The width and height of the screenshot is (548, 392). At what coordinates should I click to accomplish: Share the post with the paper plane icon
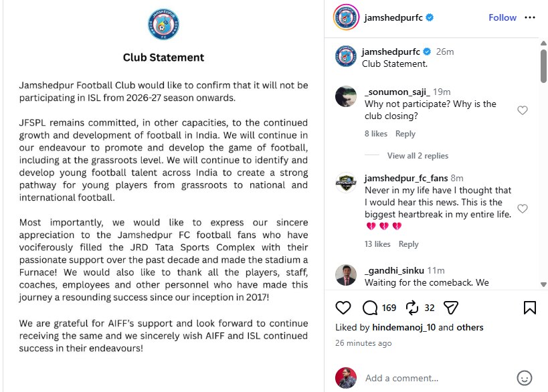click(450, 308)
